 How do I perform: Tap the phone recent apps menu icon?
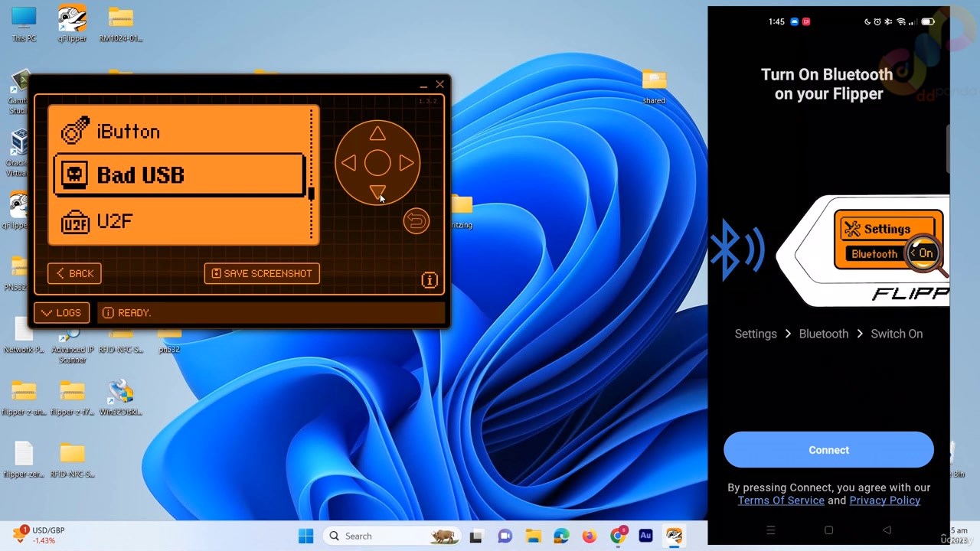coord(771,530)
